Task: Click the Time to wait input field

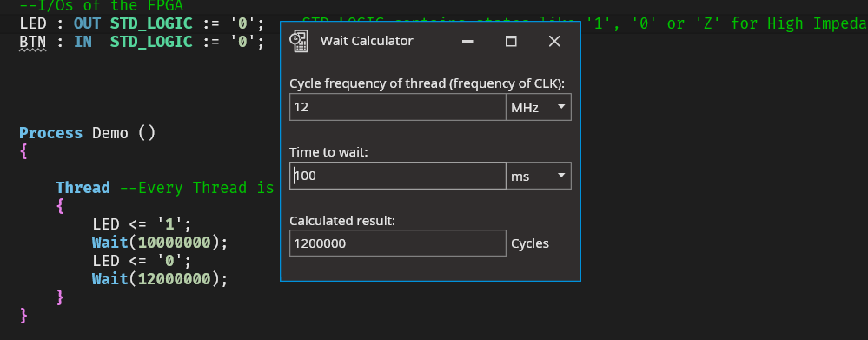Action: [397, 176]
